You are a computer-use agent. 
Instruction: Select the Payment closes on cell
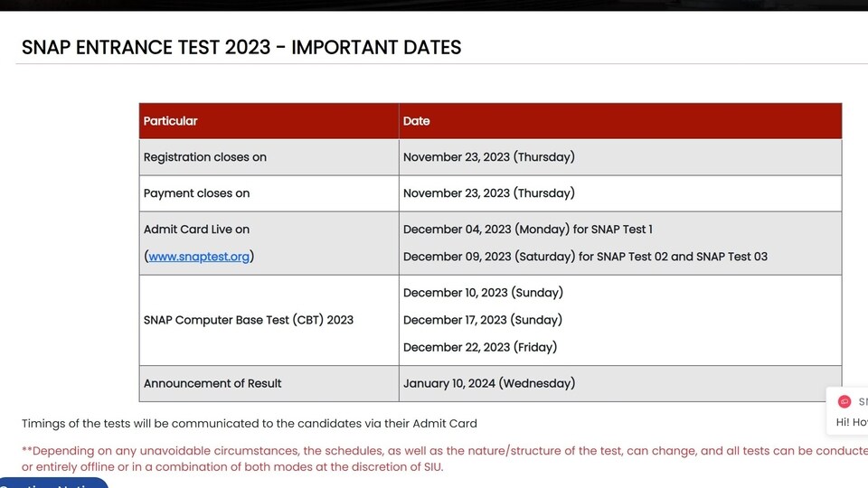[269, 193]
